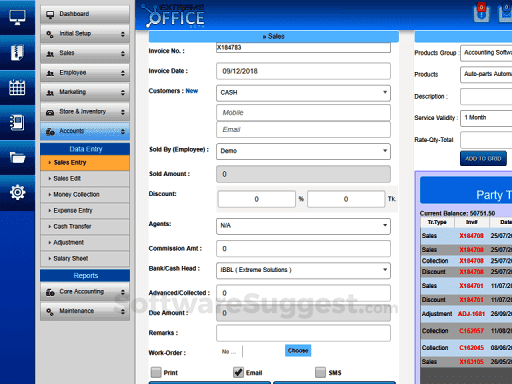
Task: Open Salary Sheet menu item
Action: pyautogui.click(x=85, y=259)
